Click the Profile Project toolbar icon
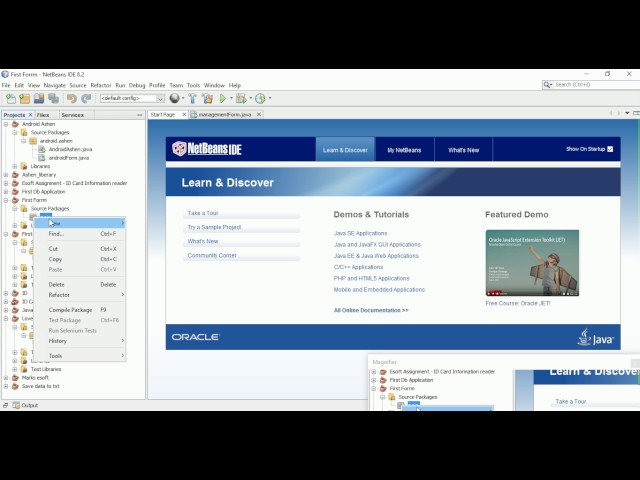The height and width of the screenshot is (480, 640). pyautogui.click(x=260, y=98)
